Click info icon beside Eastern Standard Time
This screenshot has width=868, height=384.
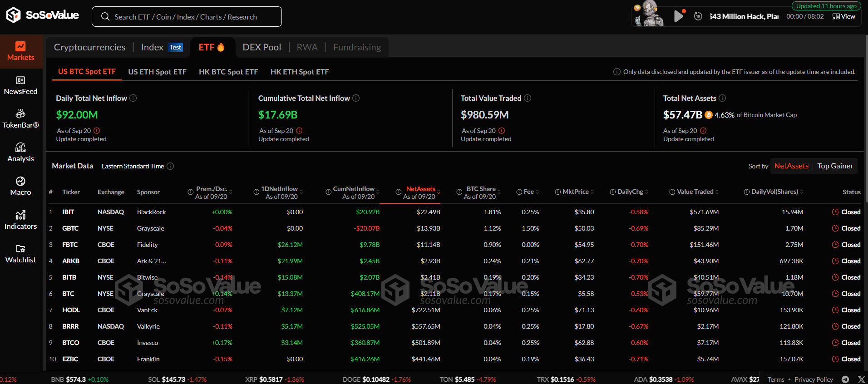pos(170,166)
